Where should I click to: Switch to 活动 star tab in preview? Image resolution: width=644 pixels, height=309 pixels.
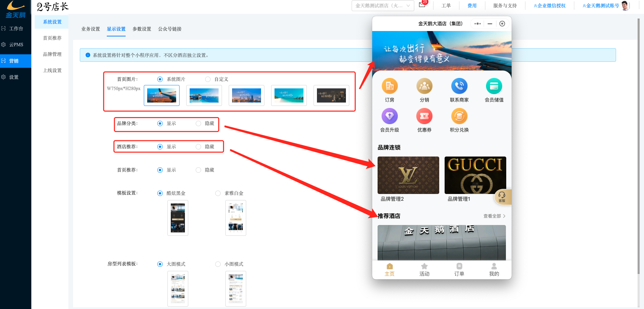click(424, 270)
